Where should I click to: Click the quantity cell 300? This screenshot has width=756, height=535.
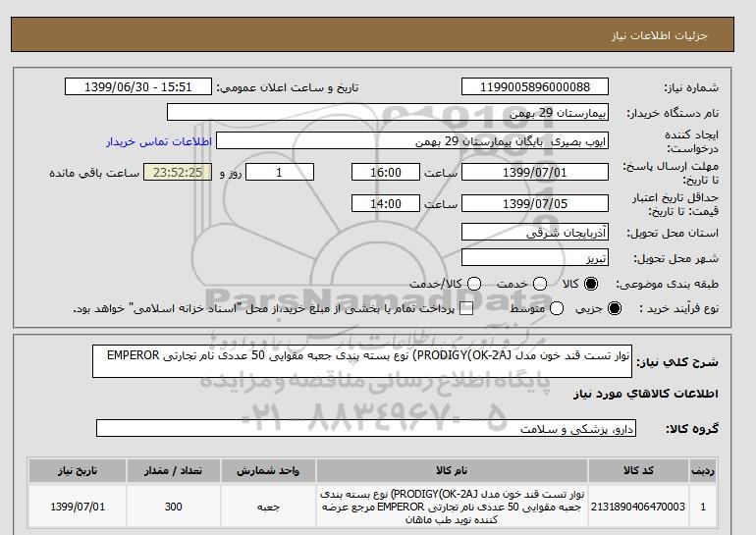174,507
